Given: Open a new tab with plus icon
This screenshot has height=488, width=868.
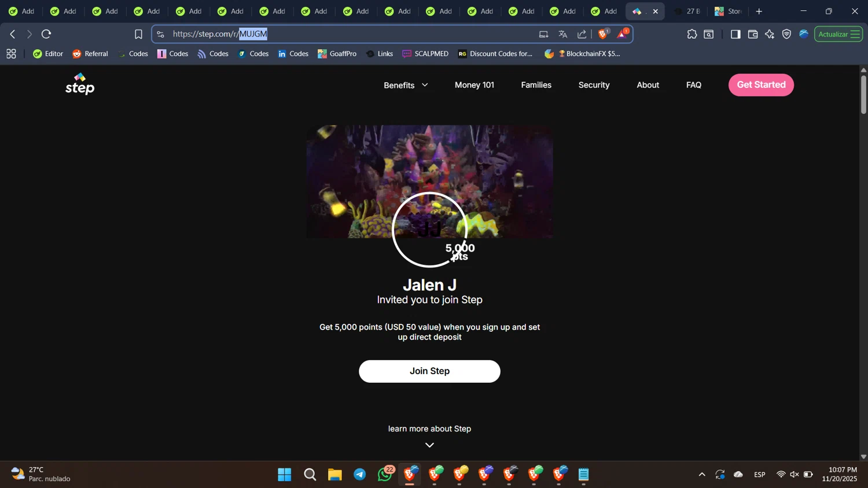Looking at the screenshot, I should [759, 11].
